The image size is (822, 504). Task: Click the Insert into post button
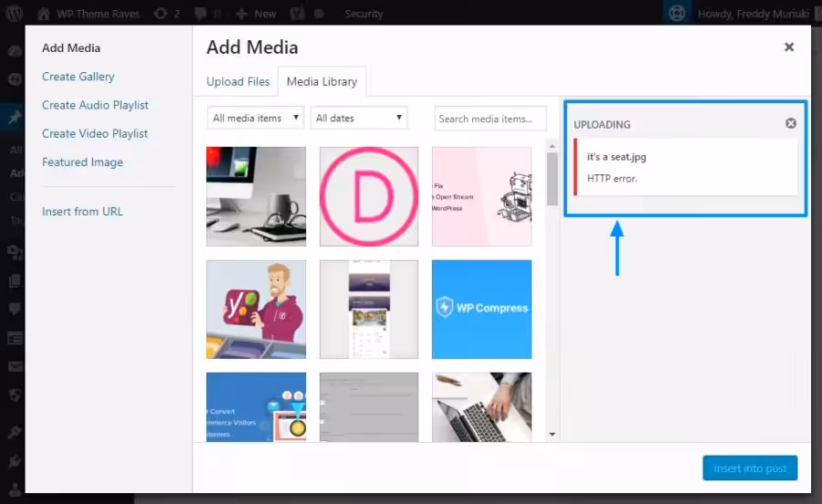click(750, 468)
